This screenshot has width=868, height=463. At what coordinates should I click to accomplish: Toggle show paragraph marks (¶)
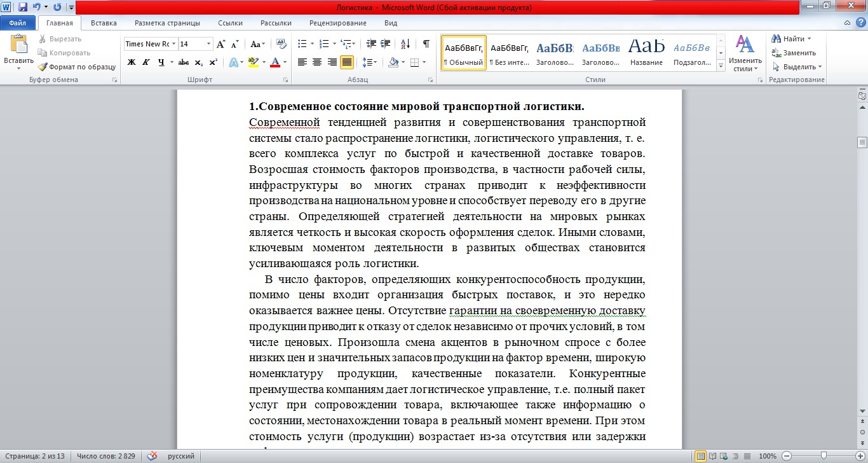426,44
